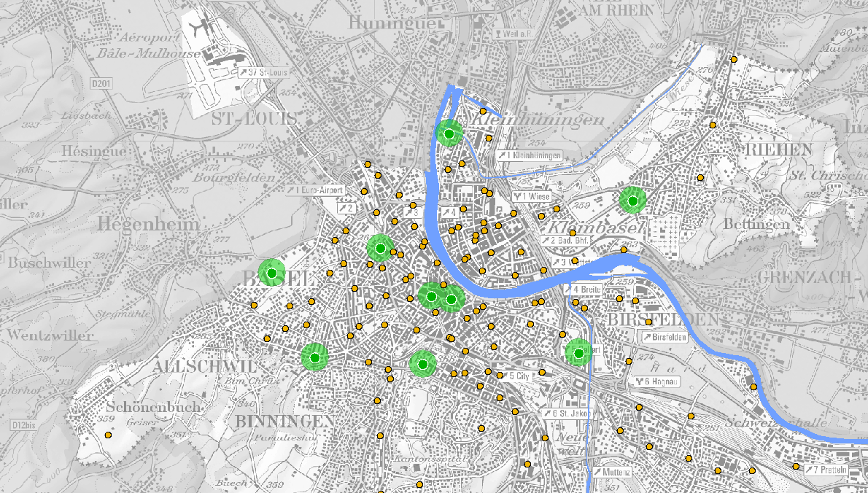The width and height of the screenshot is (868, 493).
Task: Click the 37 St-Louis exit sign
Action: click(x=263, y=72)
